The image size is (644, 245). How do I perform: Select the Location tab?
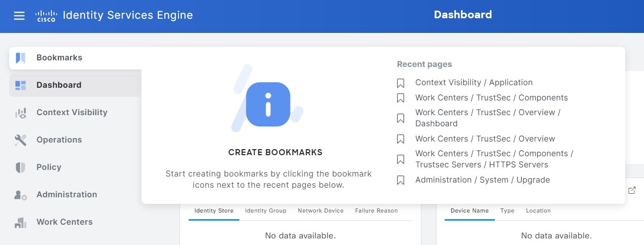(538, 211)
